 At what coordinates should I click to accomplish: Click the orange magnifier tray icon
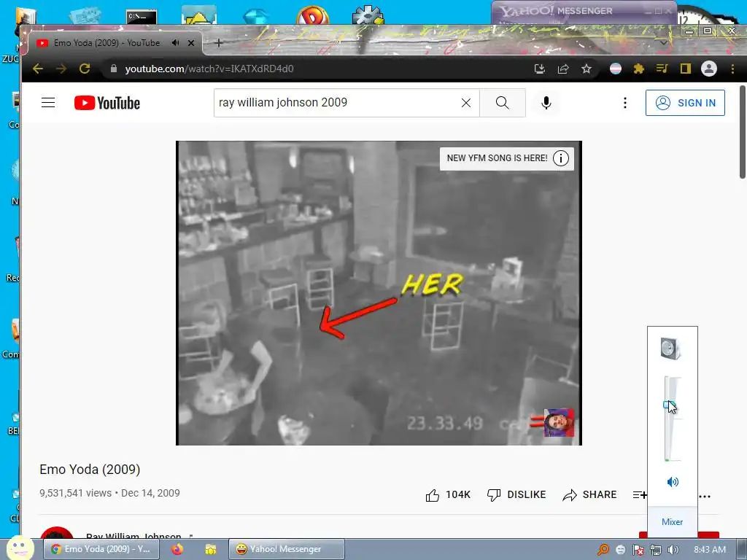[x=603, y=550]
